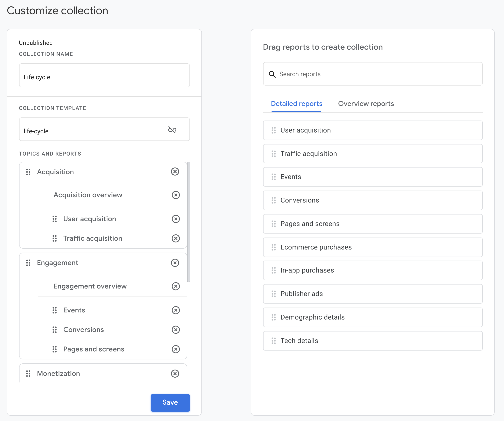Click the drag handle for Conversions report

pos(273,200)
